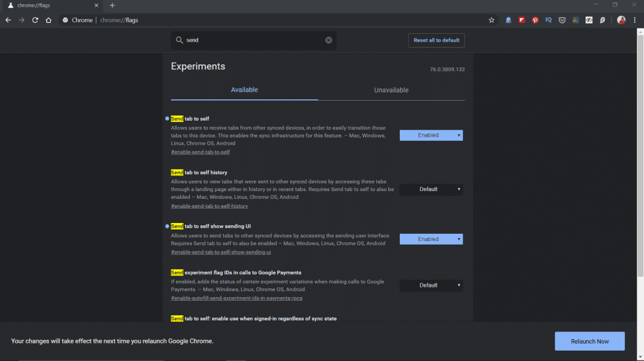
Task: Click the forward navigation arrow
Action: (x=22, y=20)
